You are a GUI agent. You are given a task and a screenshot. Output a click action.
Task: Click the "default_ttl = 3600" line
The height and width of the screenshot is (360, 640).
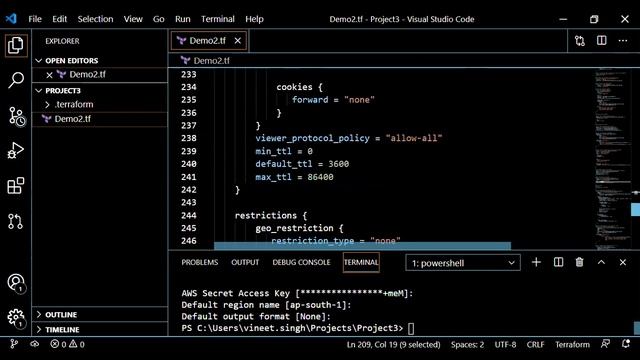(302, 164)
